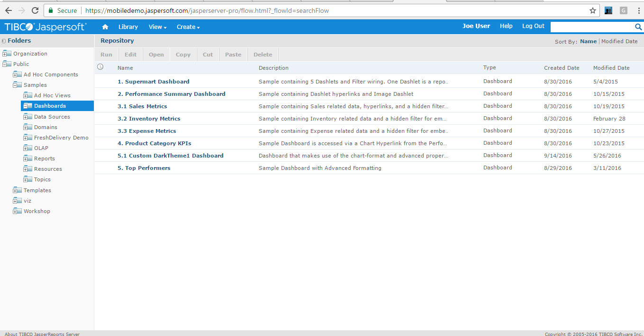Select the Dashboards folder

point(50,106)
